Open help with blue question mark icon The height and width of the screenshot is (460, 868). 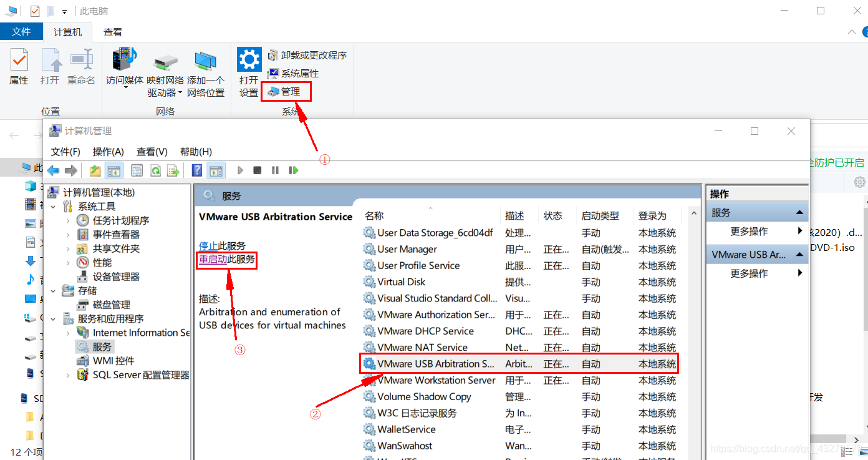coord(197,170)
